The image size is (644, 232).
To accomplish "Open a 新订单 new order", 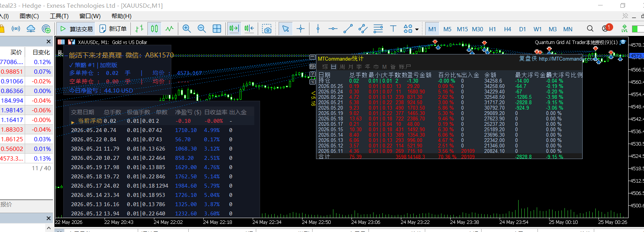I will tap(113, 29).
